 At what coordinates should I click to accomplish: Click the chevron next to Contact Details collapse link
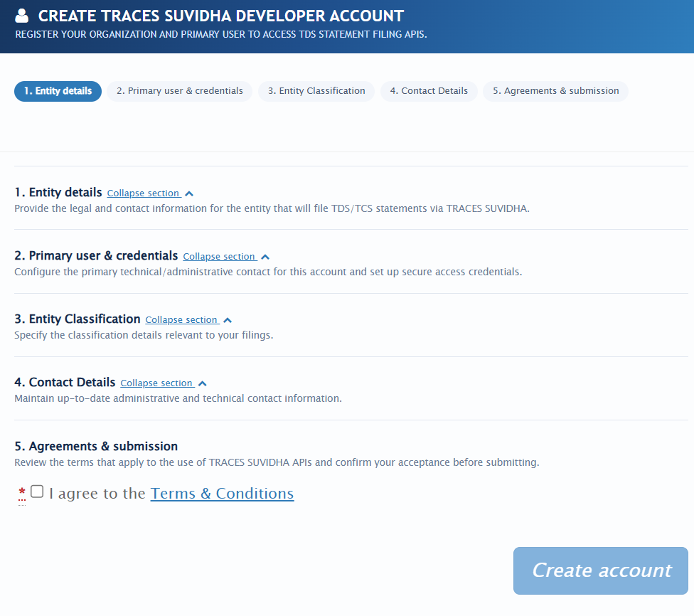202,383
